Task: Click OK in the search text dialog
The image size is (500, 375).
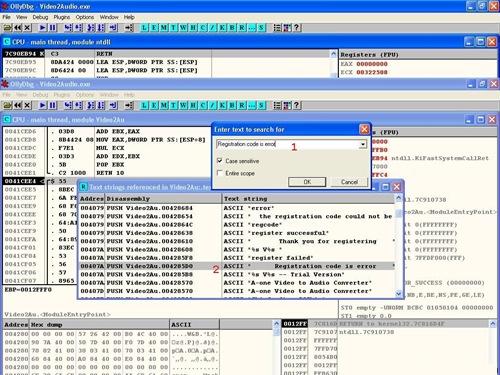Action: click(307, 182)
